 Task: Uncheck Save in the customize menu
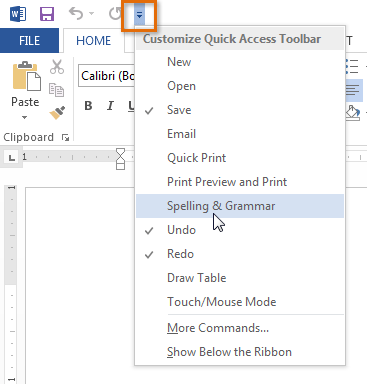click(240, 110)
